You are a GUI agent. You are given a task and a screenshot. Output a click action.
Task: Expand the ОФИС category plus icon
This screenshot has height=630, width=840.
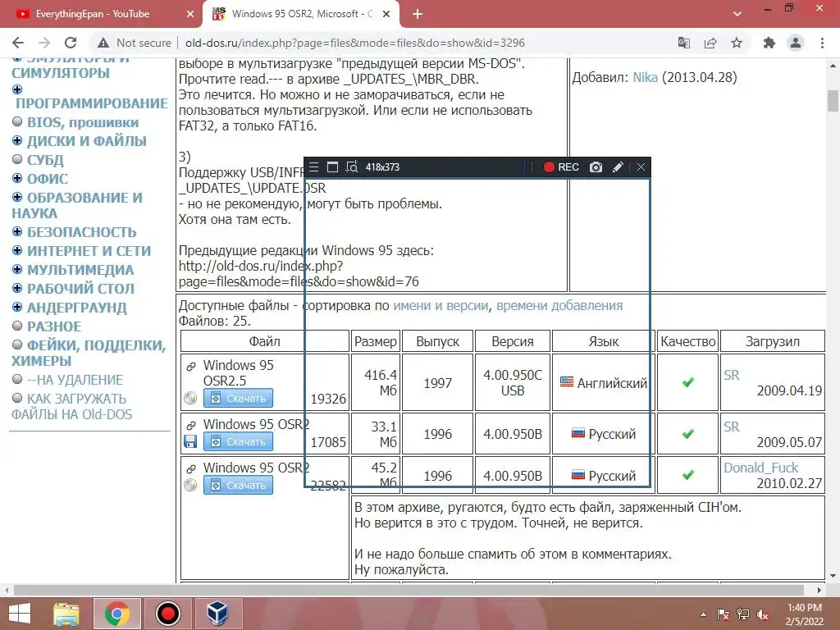(x=17, y=178)
